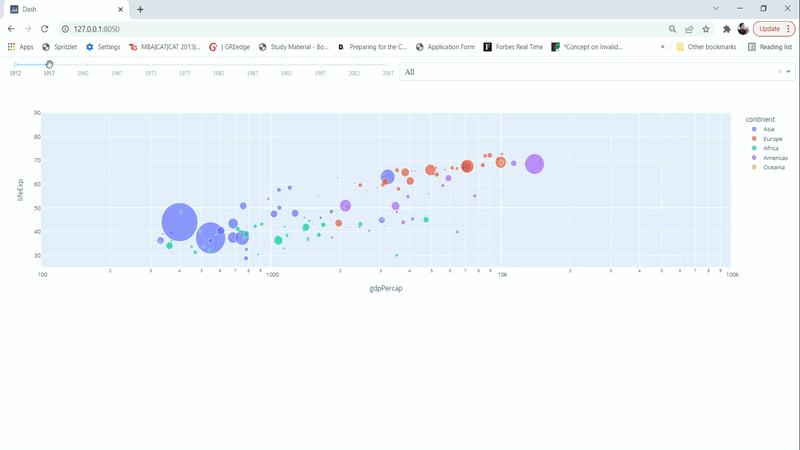The width and height of the screenshot is (800, 450).
Task: Show hidden bookmarks with the overflow chevron
Action: point(662,47)
